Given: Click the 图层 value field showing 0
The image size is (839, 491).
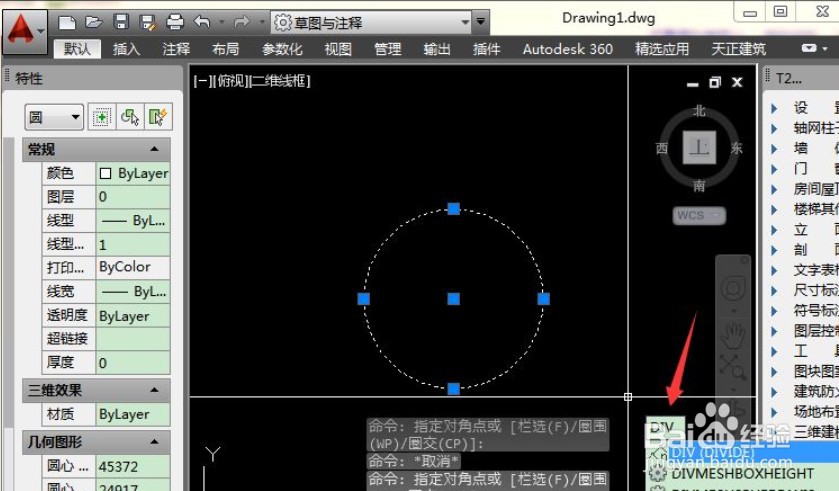Looking at the screenshot, I should [x=133, y=197].
